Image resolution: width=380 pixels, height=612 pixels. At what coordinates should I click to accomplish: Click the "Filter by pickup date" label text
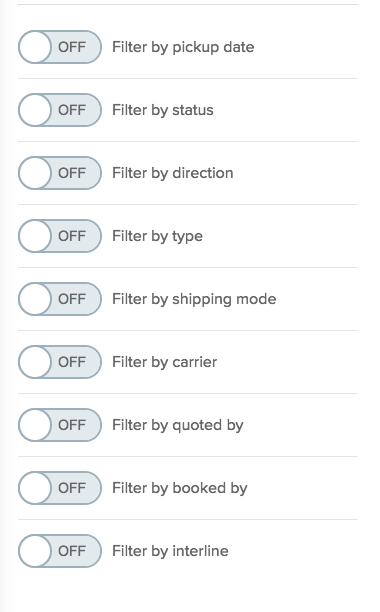coord(183,47)
